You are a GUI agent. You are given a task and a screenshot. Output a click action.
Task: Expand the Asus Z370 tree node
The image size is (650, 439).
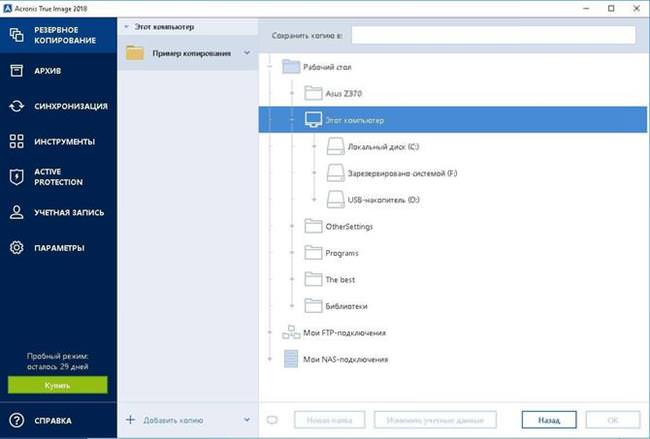pyautogui.click(x=292, y=93)
